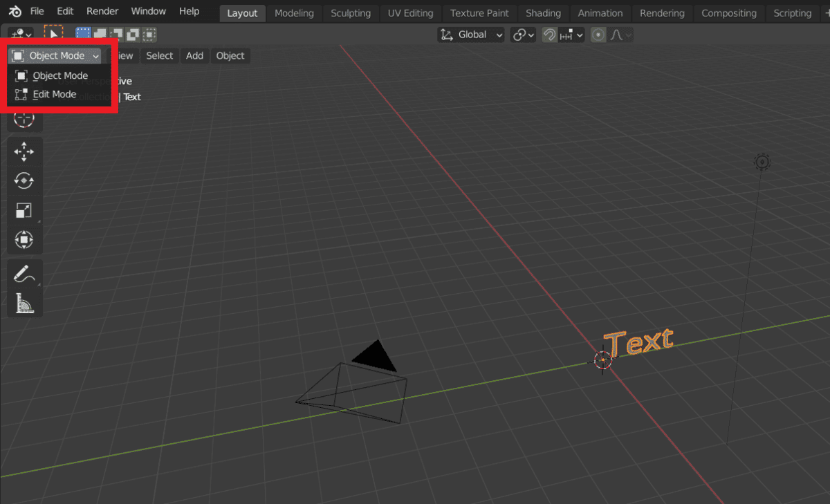This screenshot has height=504, width=830.
Task: Select the Measure tool
Action: coord(24,303)
